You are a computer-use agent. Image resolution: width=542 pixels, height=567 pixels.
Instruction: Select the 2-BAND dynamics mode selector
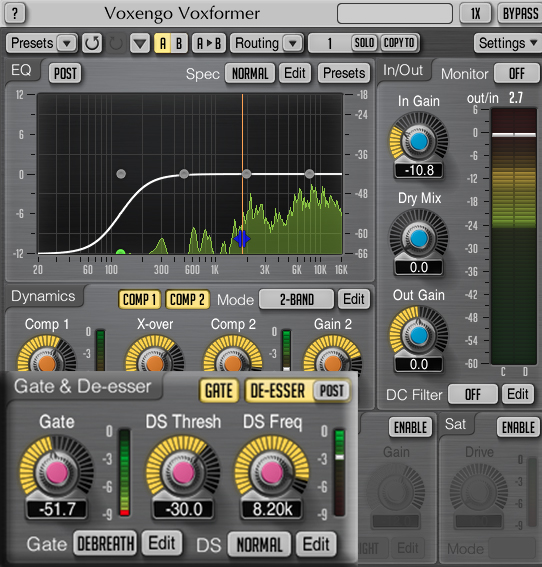pos(296,299)
